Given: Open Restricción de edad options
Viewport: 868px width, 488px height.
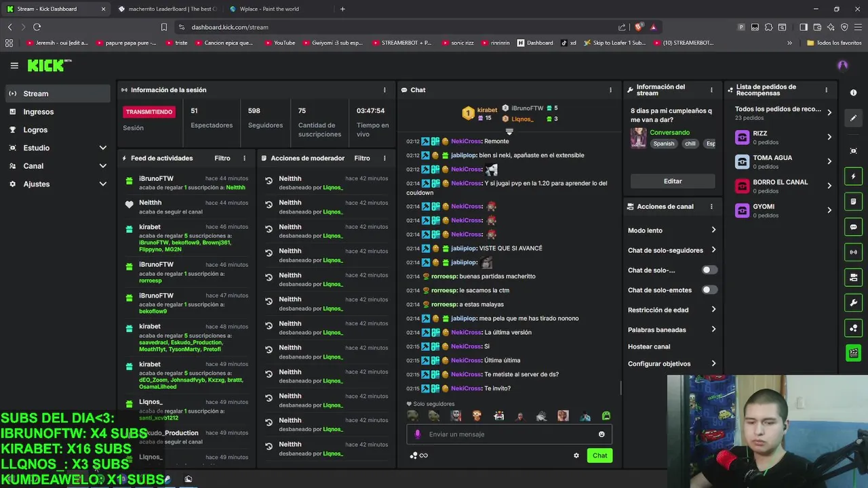Looking at the screenshot, I should coord(672,310).
